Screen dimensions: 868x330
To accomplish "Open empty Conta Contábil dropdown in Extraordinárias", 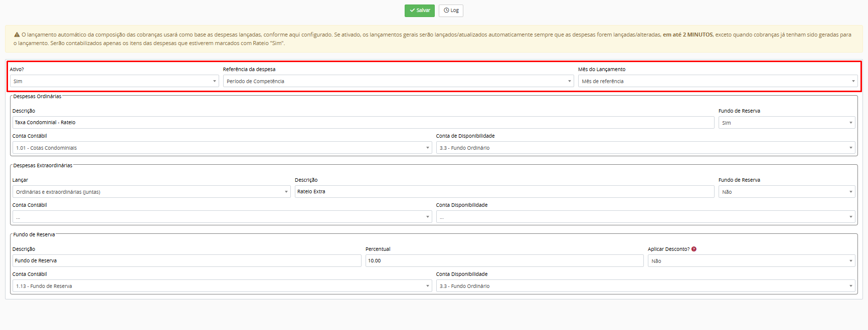I will (222, 217).
